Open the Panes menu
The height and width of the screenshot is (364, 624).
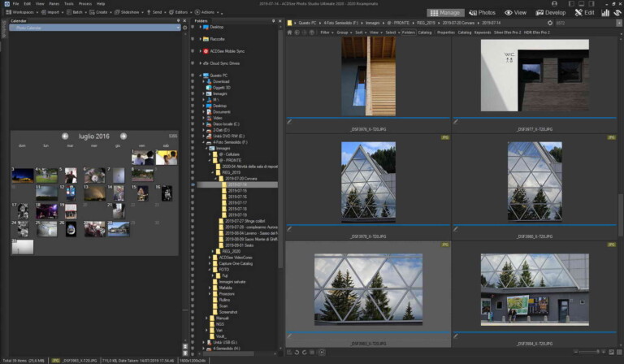click(x=54, y=3)
